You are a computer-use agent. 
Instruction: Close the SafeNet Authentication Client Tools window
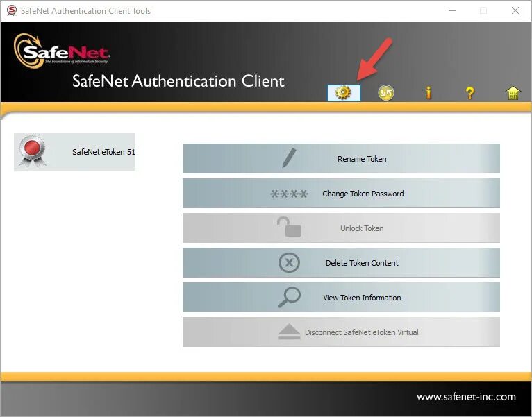click(x=515, y=10)
